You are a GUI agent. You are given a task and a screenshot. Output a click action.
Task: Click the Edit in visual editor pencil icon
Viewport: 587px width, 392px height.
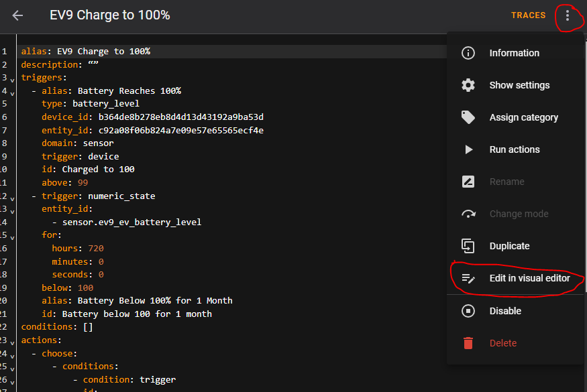pyautogui.click(x=468, y=278)
